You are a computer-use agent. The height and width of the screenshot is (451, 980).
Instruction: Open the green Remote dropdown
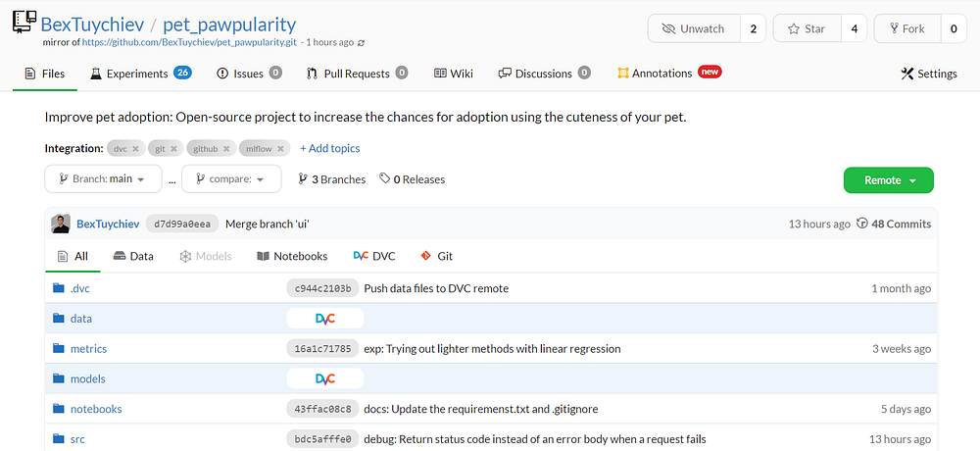(x=888, y=180)
